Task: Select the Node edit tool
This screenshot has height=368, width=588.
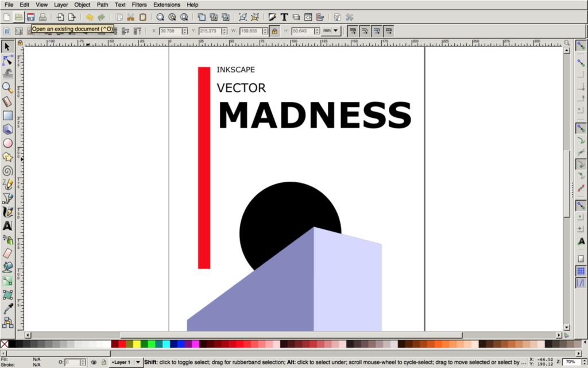Action: pyautogui.click(x=7, y=60)
